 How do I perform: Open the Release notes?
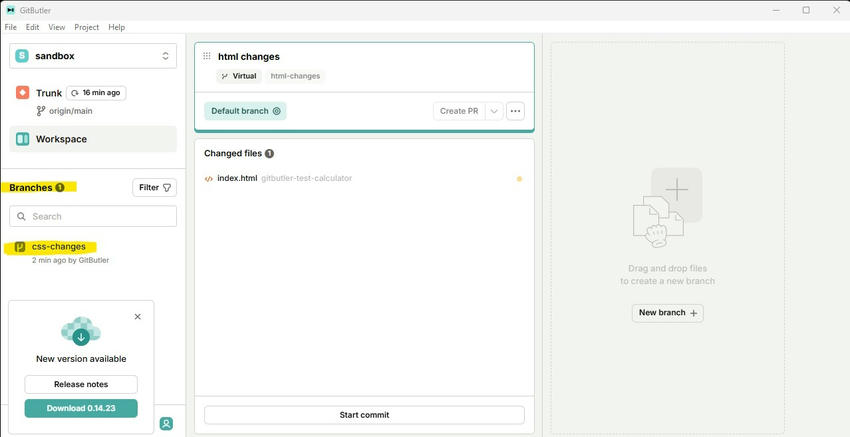click(x=81, y=384)
